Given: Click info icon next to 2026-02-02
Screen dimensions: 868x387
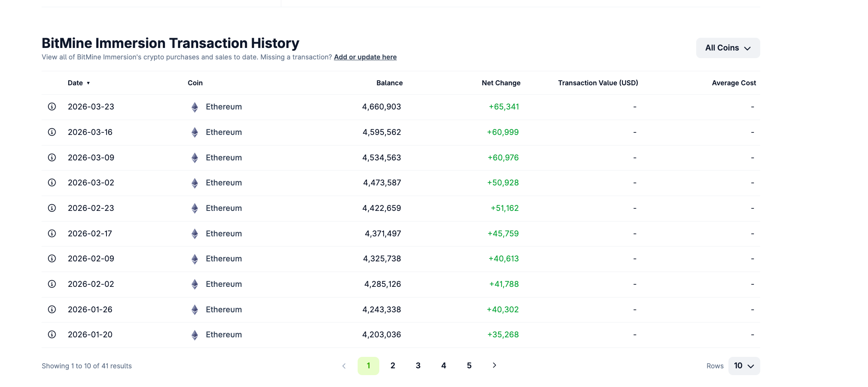Looking at the screenshot, I should click(x=52, y=284).
